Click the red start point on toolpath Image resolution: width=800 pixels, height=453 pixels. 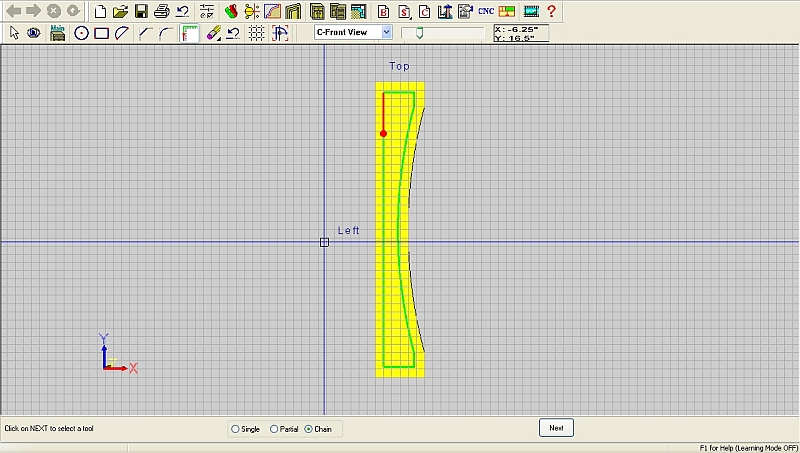pos(383,133)
